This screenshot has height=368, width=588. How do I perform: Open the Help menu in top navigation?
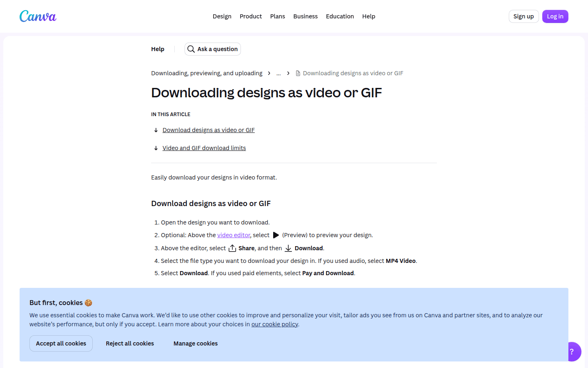click(x=369, y=16)
